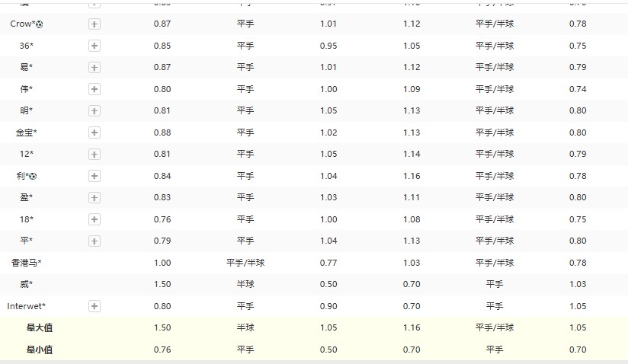Viewport: 628px width, 364px height.
Task: Click the plus icon next to 伟*
Action: pyautogui.click(x=95, y=89)
